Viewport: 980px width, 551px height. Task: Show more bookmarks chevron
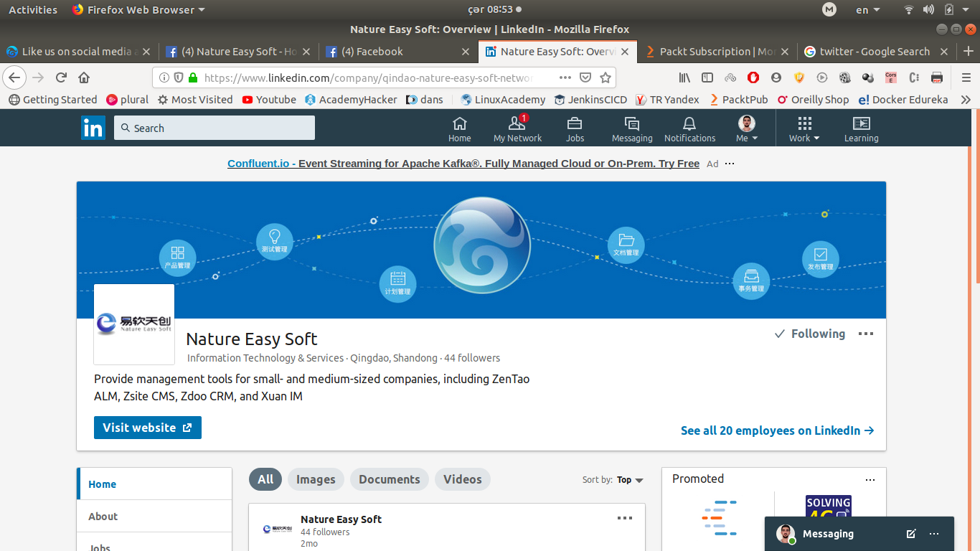pyautogui.click(x=966, y=100)
